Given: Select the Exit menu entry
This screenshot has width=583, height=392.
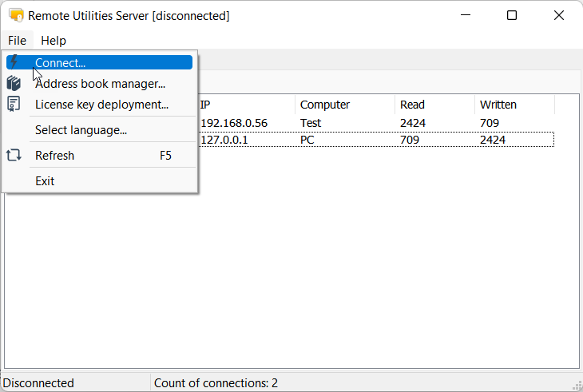Looking at the screenshot, I should tap(45, 181).
